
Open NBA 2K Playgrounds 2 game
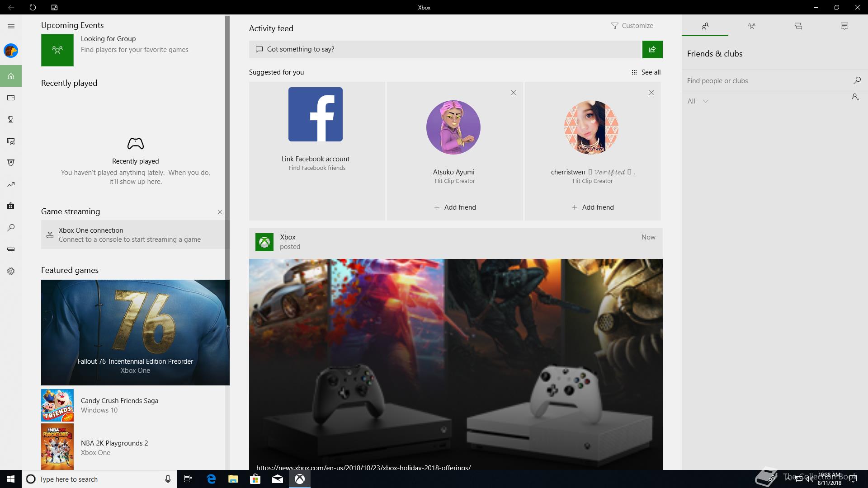pyautogui.click(x=133, y=446)
